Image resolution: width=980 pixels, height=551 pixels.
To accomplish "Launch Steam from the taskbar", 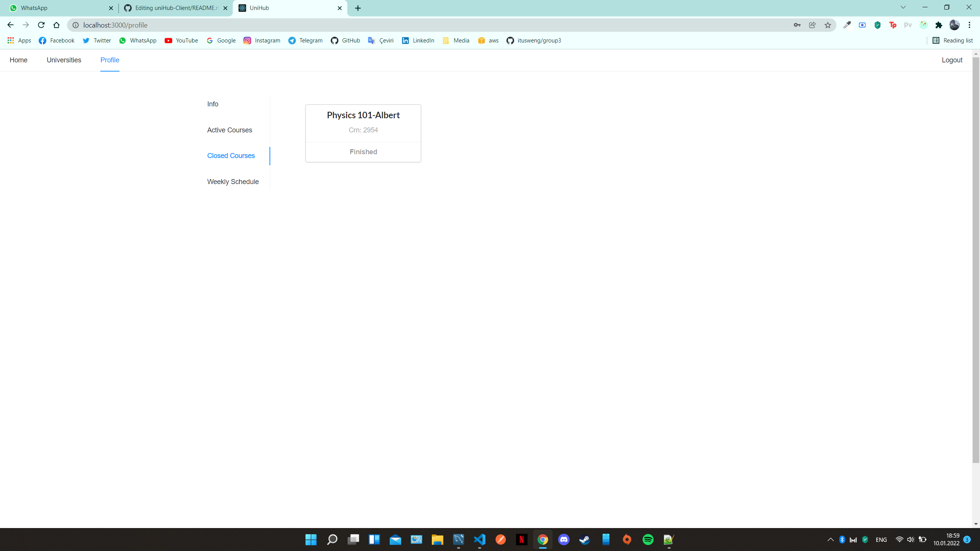I will [585, 540].
